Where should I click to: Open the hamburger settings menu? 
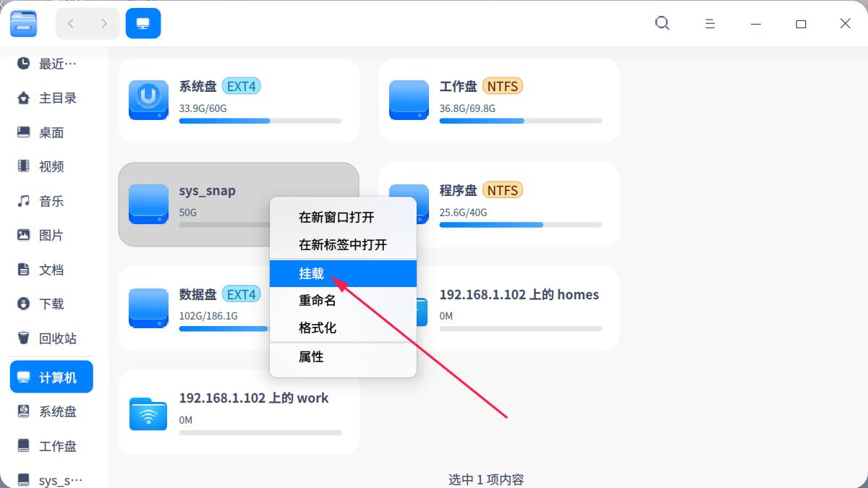(x=710, y=23)
